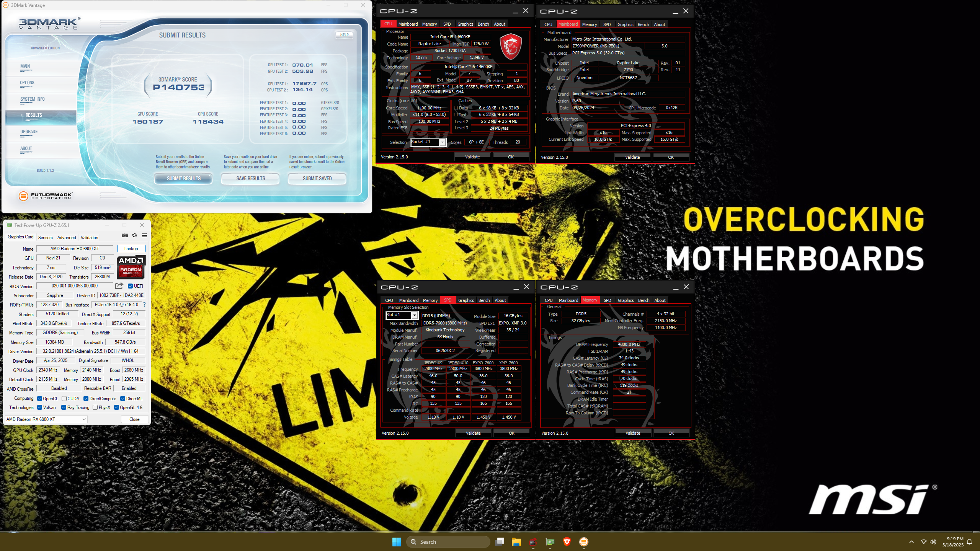The width and height of the screenshot is (980, 551).
Task: Click the 3DMark Vantage title bar icon
Action: tap(6, 5)
